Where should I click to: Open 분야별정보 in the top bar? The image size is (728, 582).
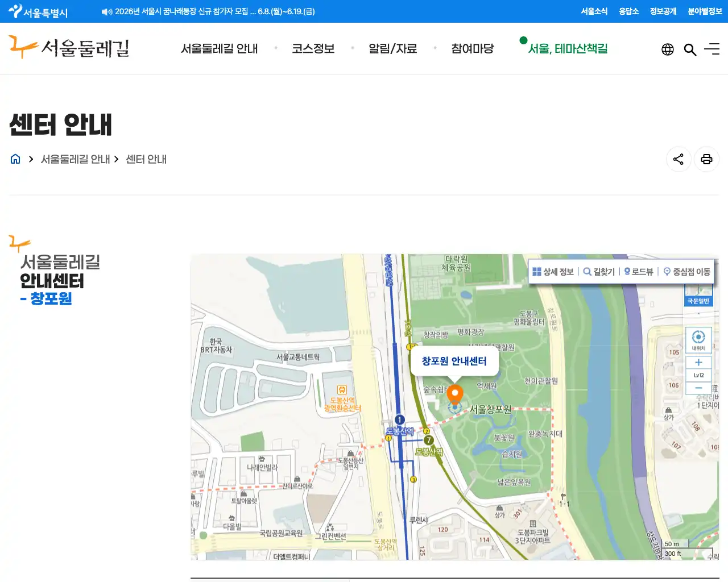click(x=705, y=11)
